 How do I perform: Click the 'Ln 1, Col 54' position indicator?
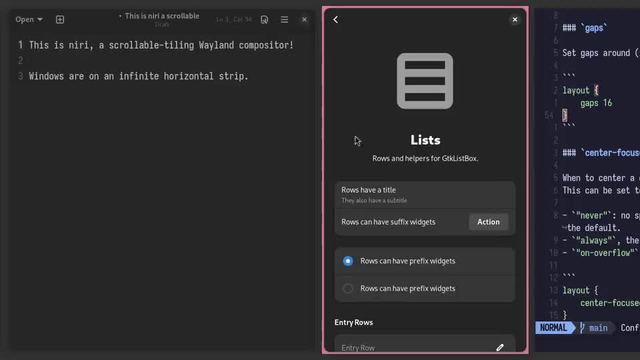coord(234,20)
